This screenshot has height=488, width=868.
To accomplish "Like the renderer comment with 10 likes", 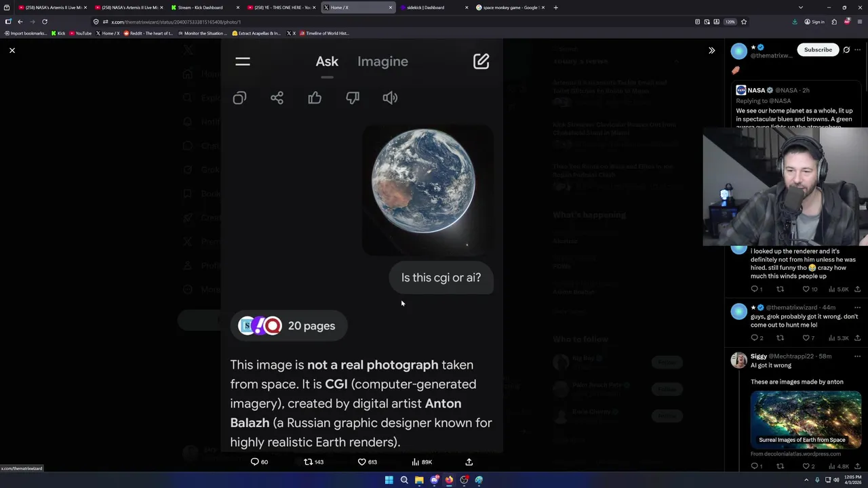I will tap(810, 289).
